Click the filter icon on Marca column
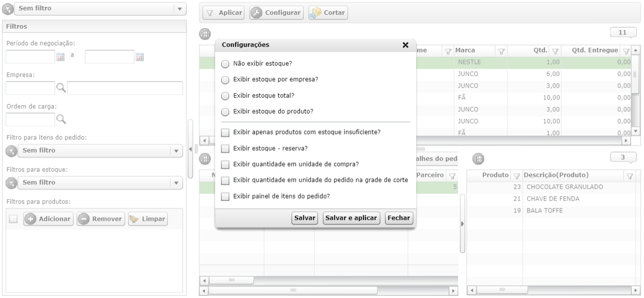Screen dimensions: 644x298 pos(501,50)
